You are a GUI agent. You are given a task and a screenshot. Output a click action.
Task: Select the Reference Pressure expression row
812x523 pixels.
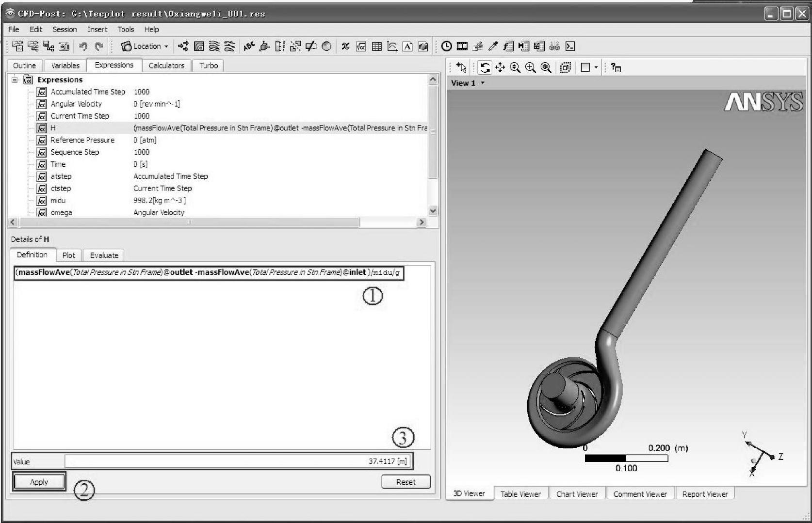(x=218, y=140)
